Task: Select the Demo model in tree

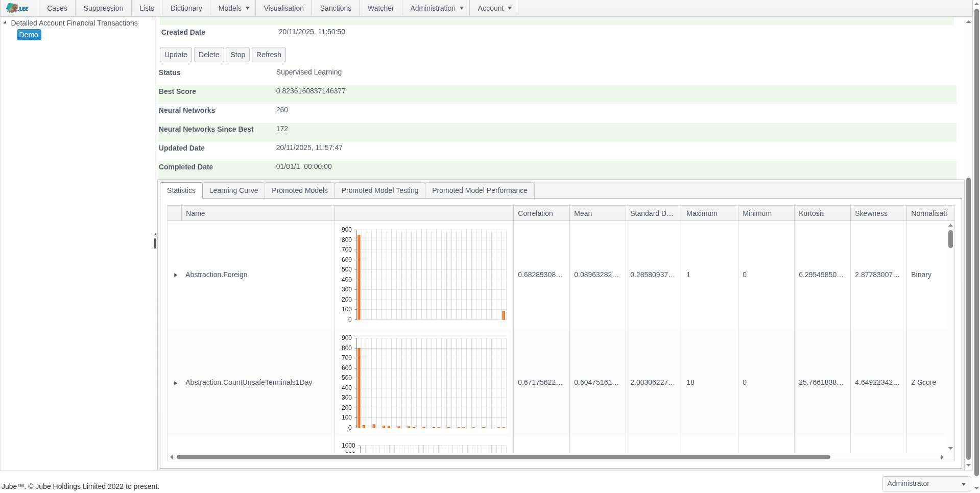Action: tap(29, 35)
